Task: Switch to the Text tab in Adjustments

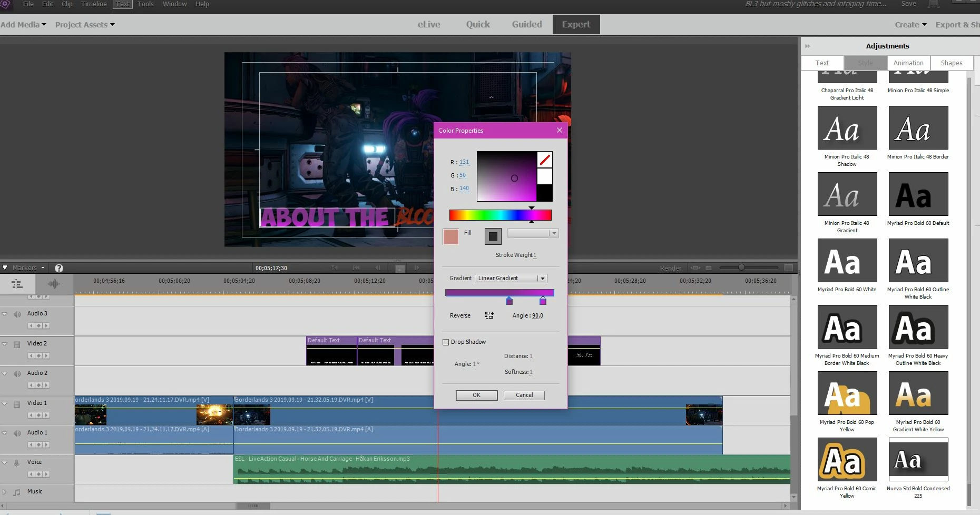Action: click(x=822, y=63)
